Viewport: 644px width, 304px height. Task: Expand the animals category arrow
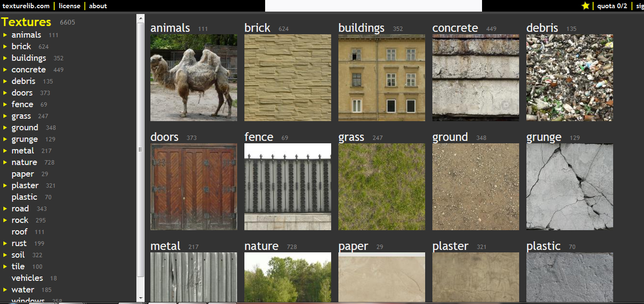(5, 35)
